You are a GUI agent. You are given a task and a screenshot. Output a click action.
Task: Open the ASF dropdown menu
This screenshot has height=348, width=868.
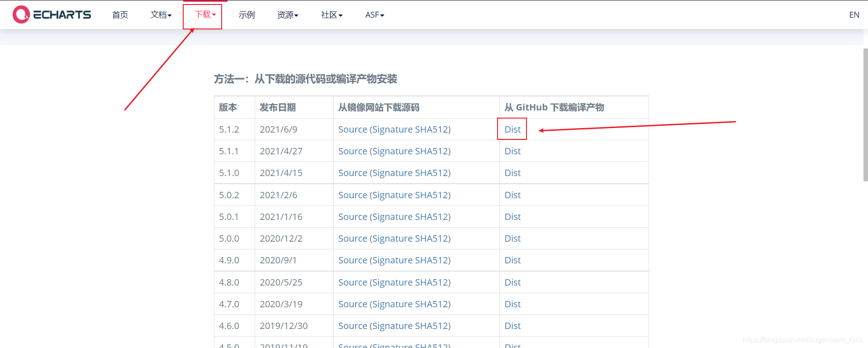375,15
